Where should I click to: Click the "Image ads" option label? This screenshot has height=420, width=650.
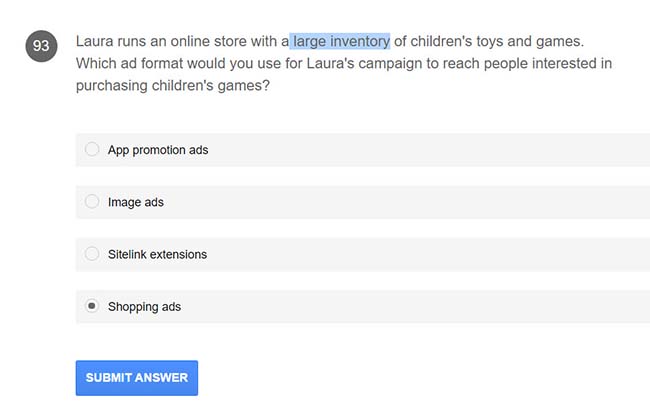point(136,202)
